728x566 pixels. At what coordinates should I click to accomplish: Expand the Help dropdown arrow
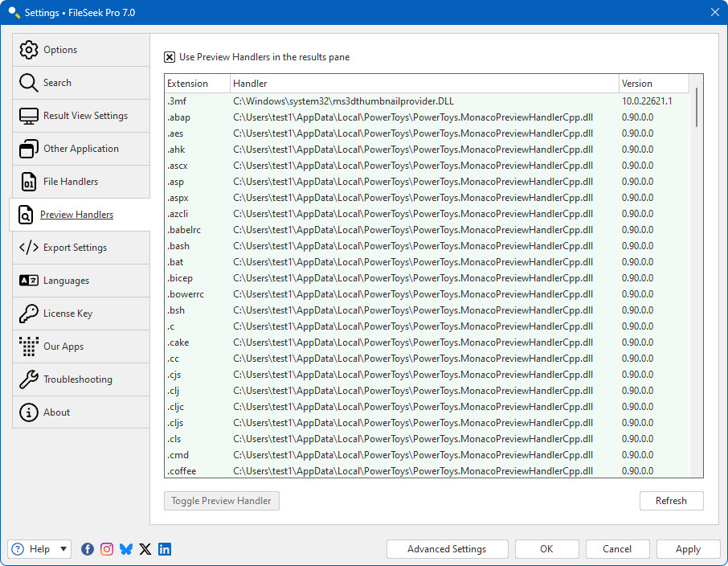tap(63, 549)
